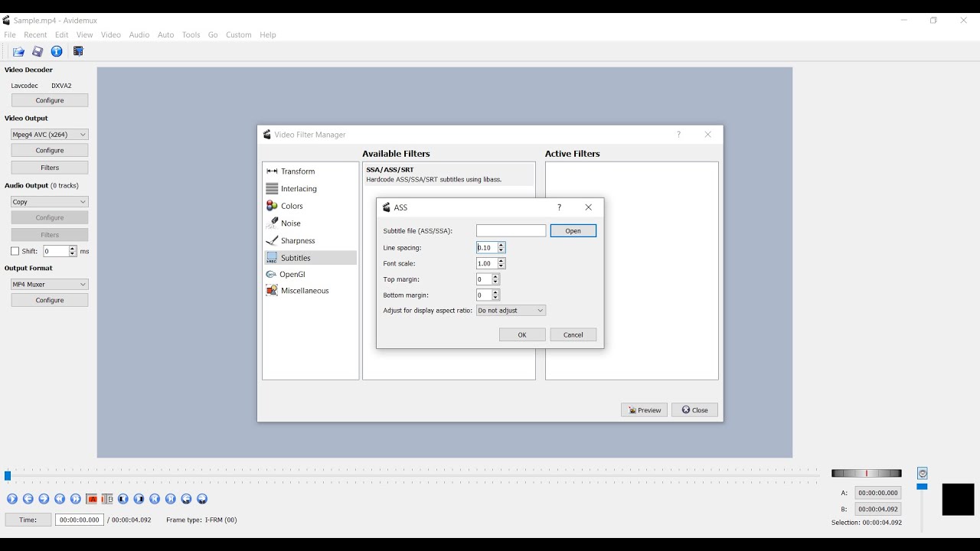Image resolution: width=980 pixels, height=551 pixels.
Task: Open the File menu
Action: click(x=10, y=35)
